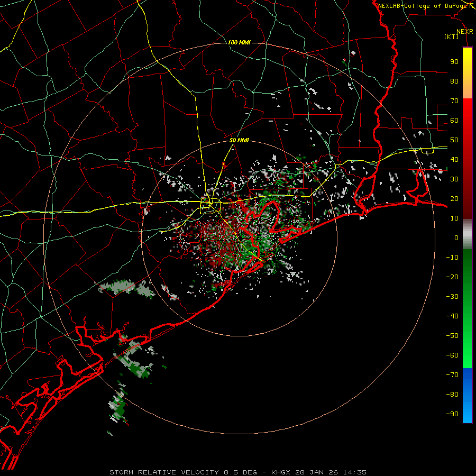Click the gray zero-velocity segment of color bar

[x=467, y=234]
